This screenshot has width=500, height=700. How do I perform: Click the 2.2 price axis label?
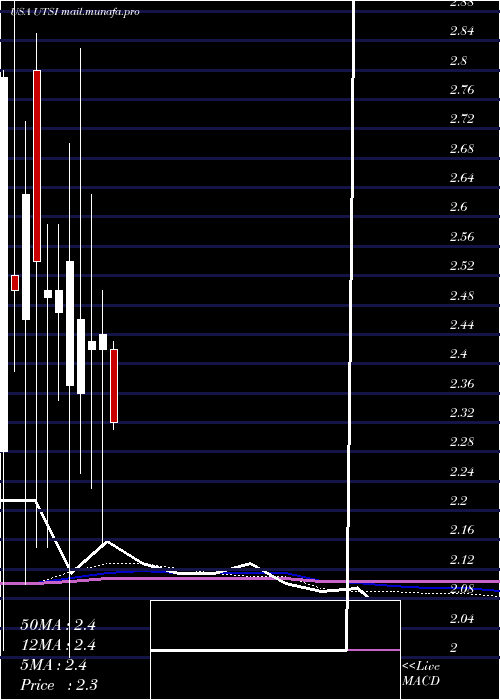point(458,501)
